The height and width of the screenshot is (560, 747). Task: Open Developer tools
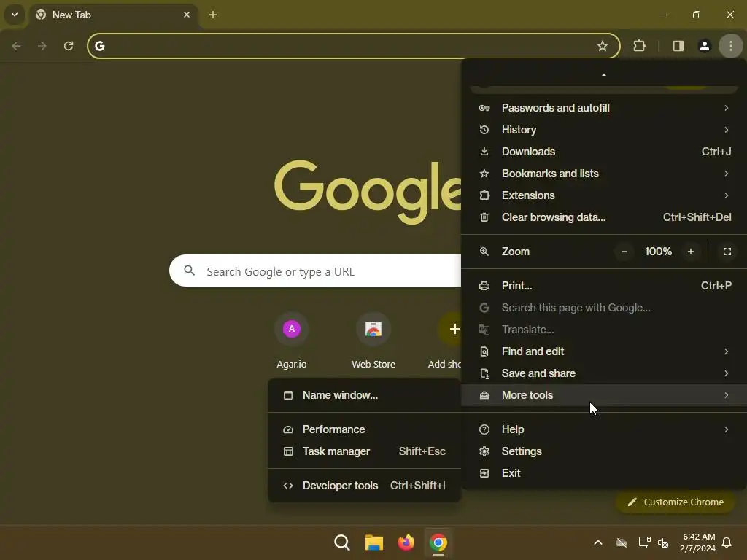click(365, 486)
